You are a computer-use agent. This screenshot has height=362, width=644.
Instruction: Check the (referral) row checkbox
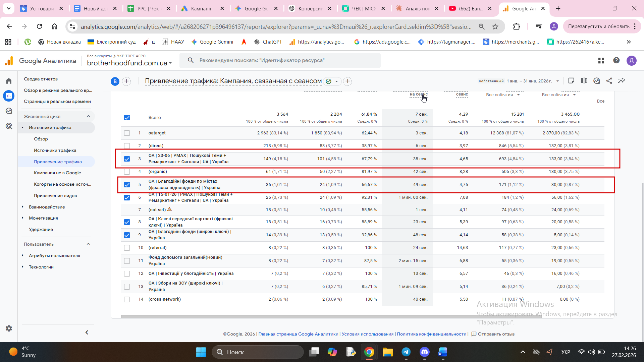(127, 248)
